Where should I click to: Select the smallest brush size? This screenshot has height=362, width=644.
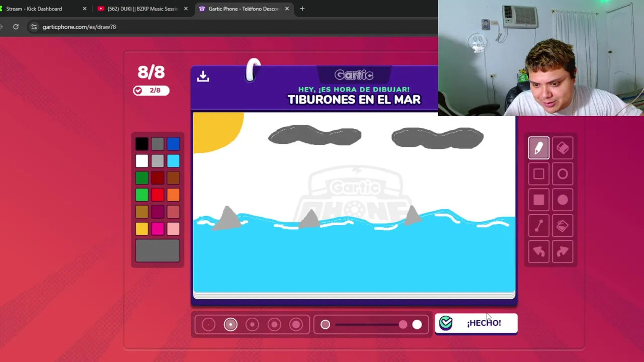[x=208, y=325]
